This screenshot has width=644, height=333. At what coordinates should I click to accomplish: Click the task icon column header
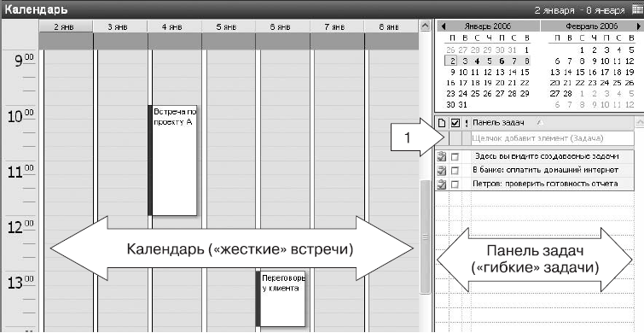[x=442, y=122]
